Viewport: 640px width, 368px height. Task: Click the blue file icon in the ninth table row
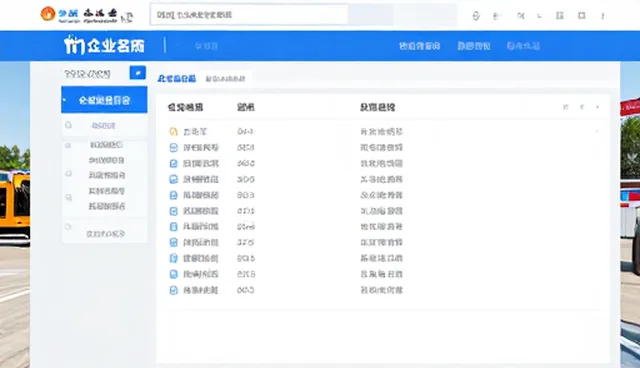pyautogui.click(x=173, y=258)
